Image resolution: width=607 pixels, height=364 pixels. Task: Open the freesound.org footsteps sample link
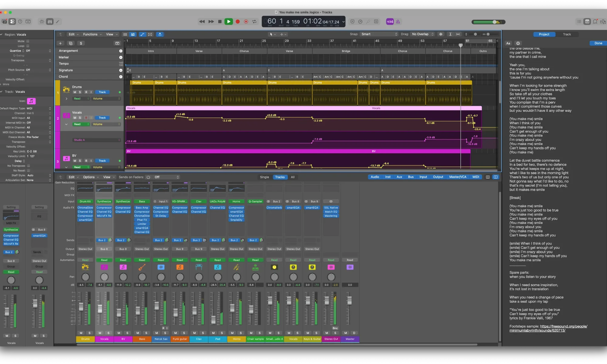(548, 329)
